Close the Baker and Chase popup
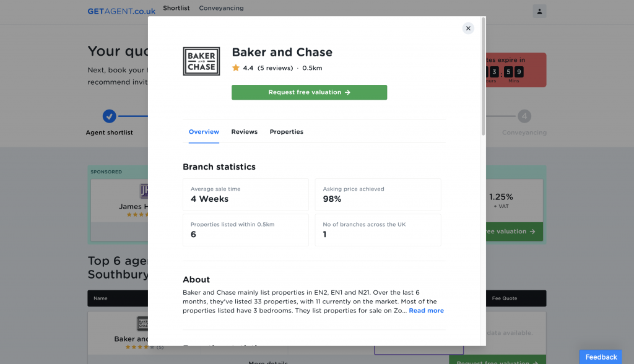Viewport: 634px width, 364px height. point(468,28)
